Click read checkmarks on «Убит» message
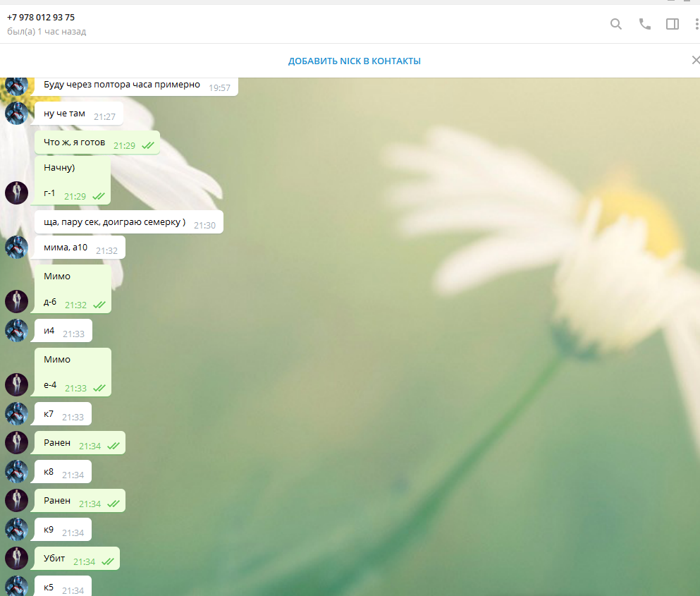 click(108, 561)
